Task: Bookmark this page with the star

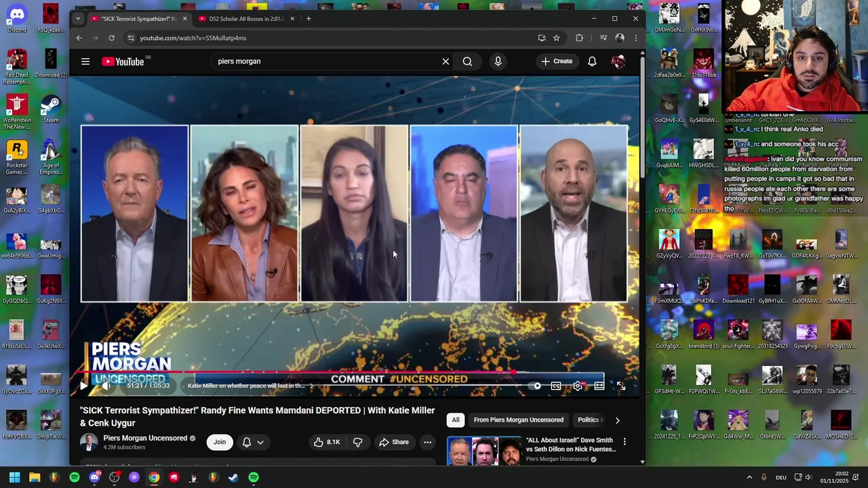Action: pos(557,38)
